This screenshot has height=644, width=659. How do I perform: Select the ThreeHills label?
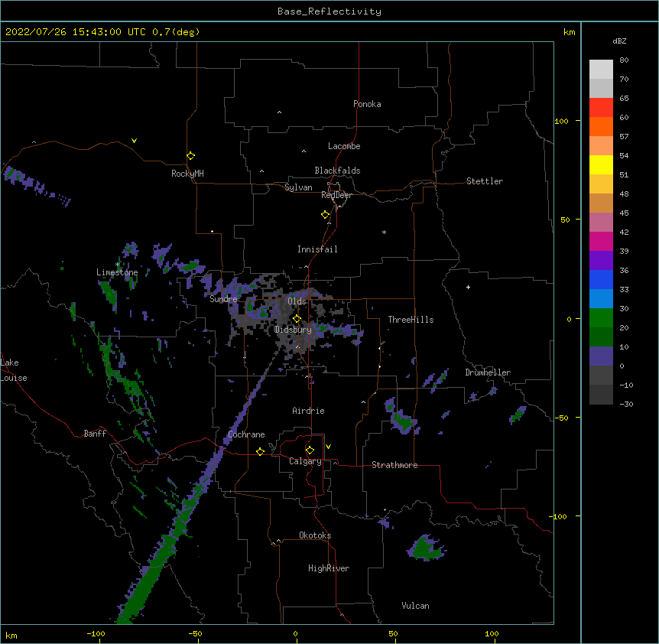411,320
